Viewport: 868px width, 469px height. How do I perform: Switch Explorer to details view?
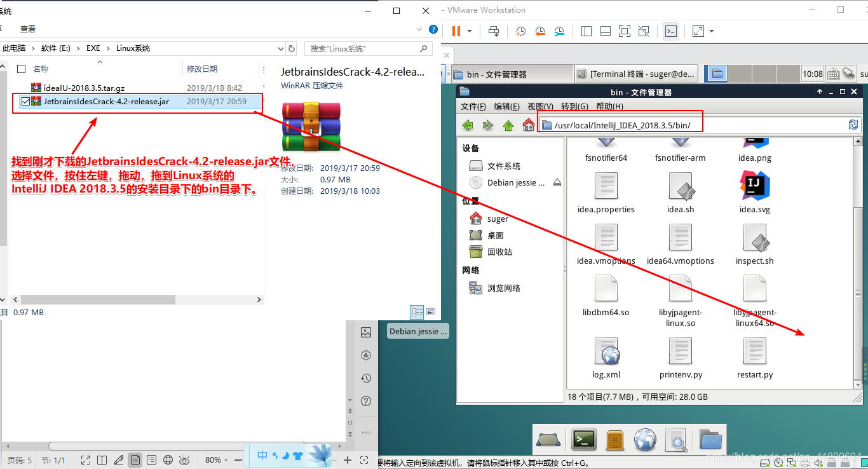pos(417,312)
